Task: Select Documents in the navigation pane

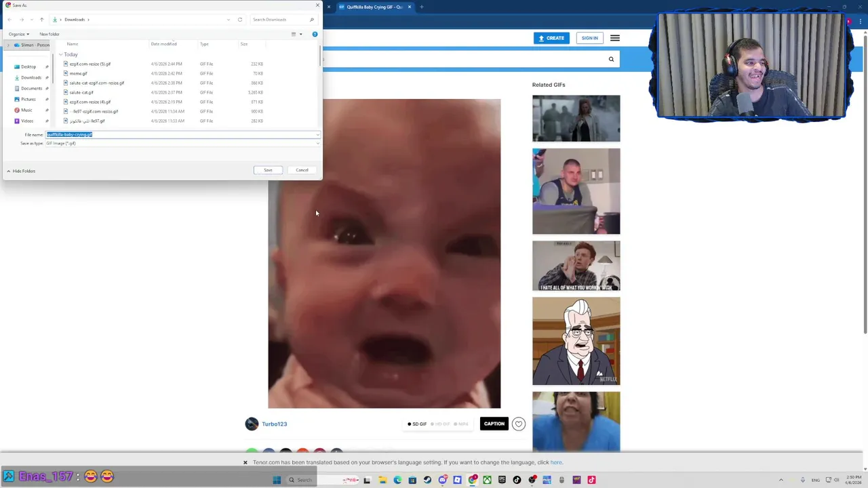Action: click(x=31, y=88)
